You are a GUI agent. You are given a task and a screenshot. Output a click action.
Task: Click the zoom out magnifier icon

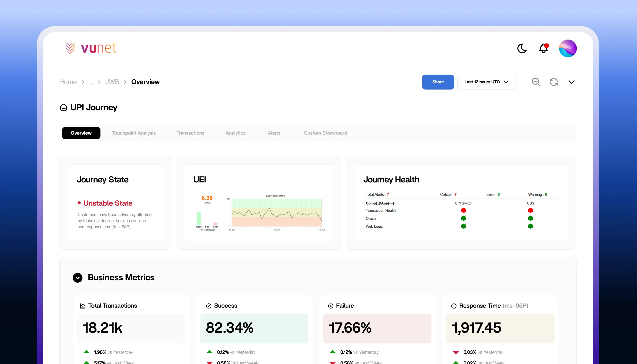pos(536,82)
